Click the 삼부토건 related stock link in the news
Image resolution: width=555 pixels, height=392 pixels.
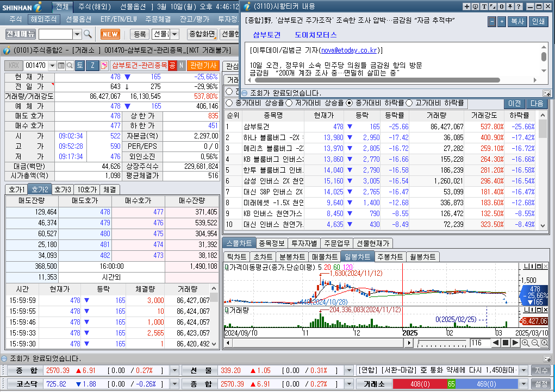266,35
